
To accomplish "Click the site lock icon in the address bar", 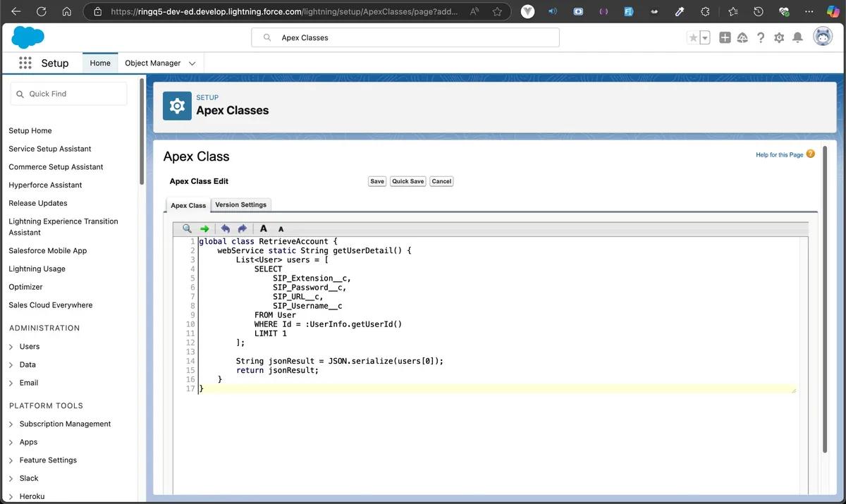I will click(x=97, y=11).
